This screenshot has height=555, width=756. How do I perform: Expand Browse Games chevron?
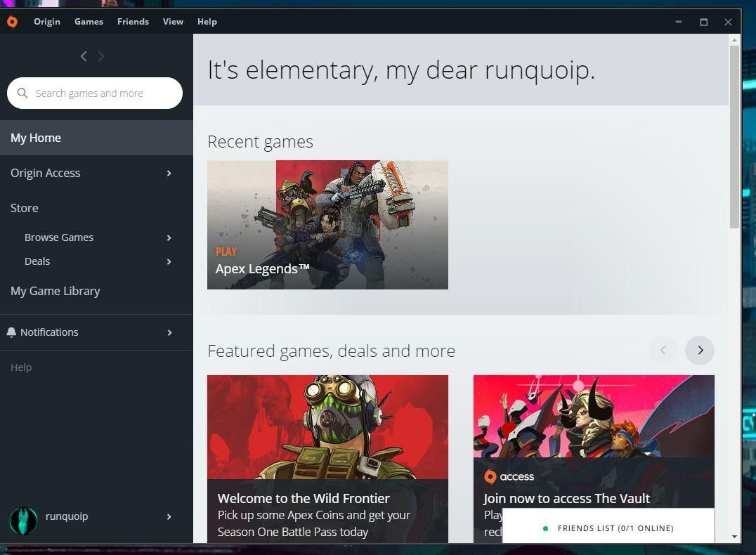(x=169, y=237)
